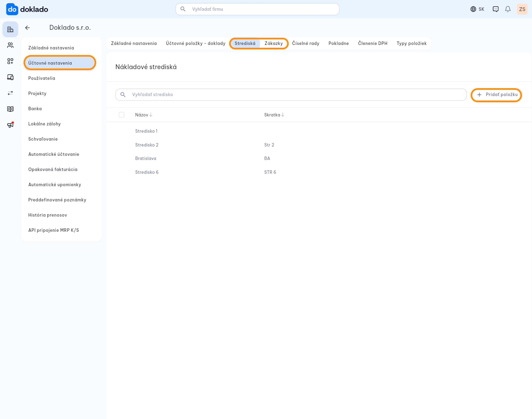The height and width of the screenshot is (419, 532).
Task: Open the chat messages icon in header
Action: click(x=495, y=9)
